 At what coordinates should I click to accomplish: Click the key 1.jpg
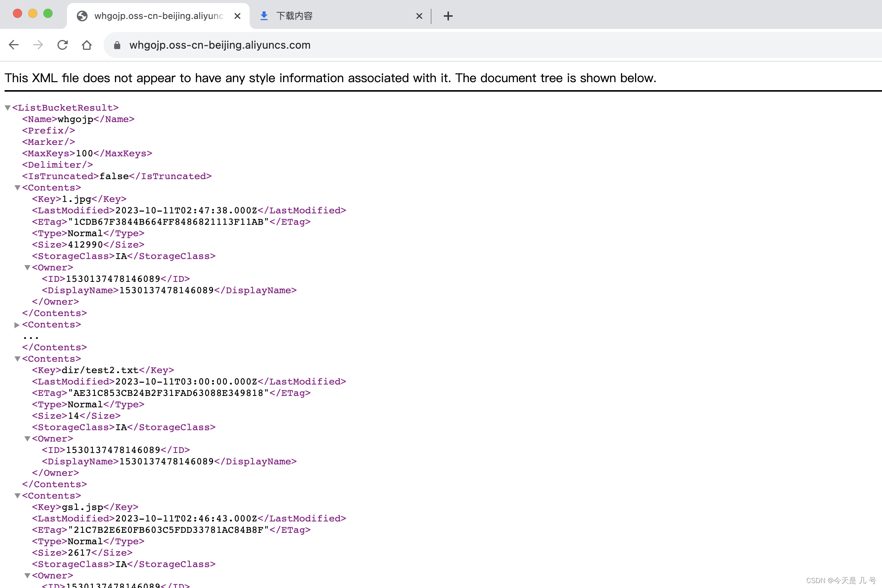coord(76,199)
